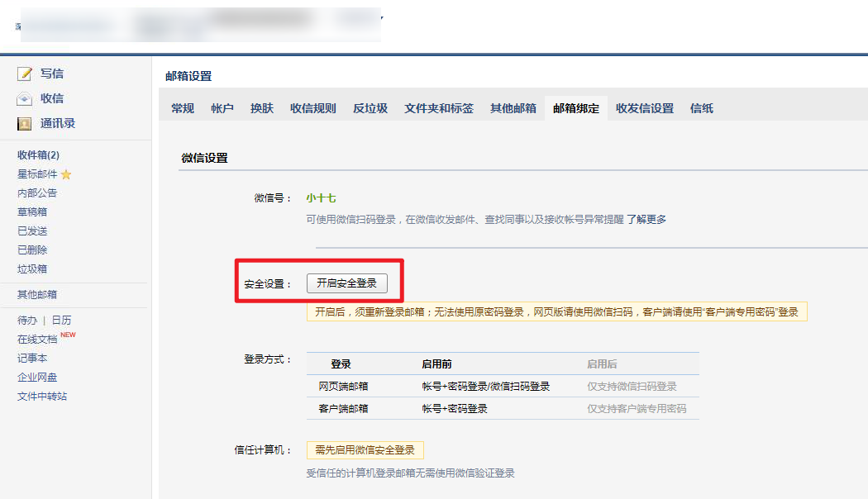Viewport: 868px width, 499px height.
Task: Open the 已发送 sent folder
Action: (32, 231)
